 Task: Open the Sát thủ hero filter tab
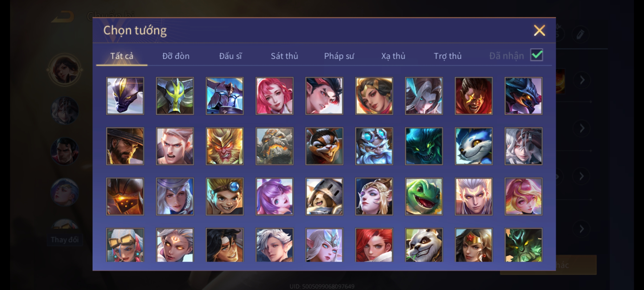coord(284,56)
